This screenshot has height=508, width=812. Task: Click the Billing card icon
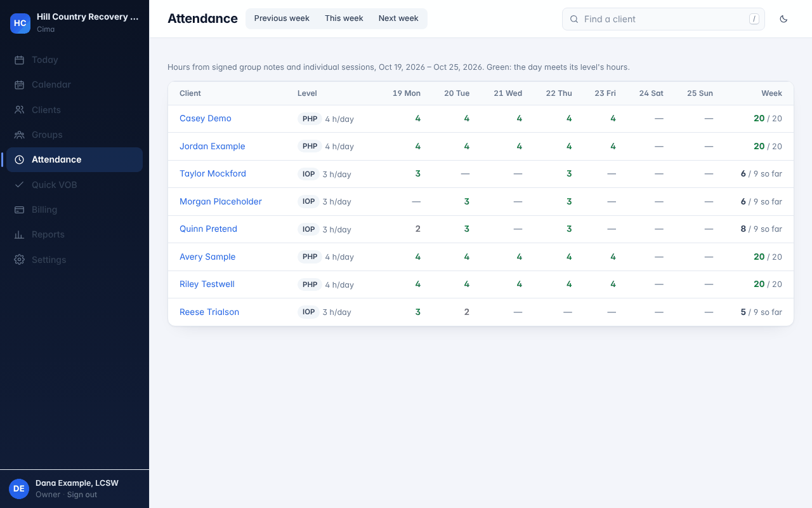(19, 210)
